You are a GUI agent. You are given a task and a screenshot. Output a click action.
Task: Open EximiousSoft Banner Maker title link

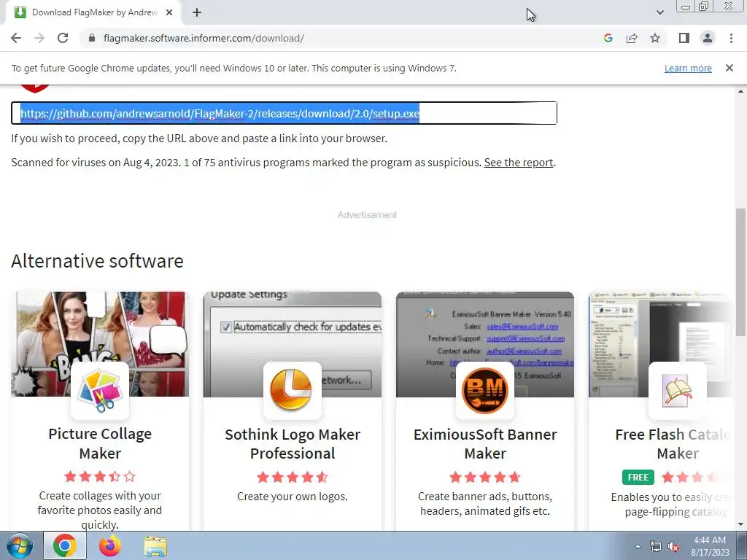[x=485, y=444]
